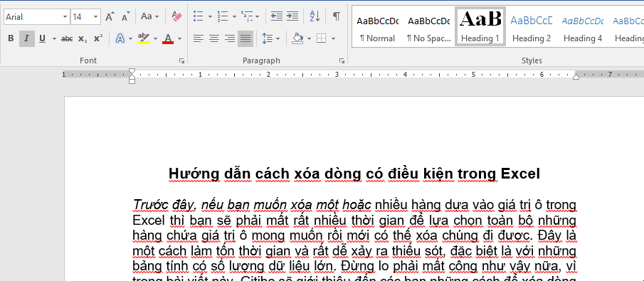Apply the red font color

[168, 38]
